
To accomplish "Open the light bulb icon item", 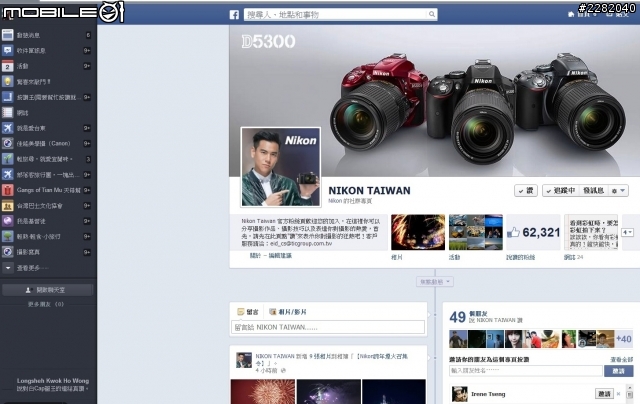I will click(x=7, y=82).
